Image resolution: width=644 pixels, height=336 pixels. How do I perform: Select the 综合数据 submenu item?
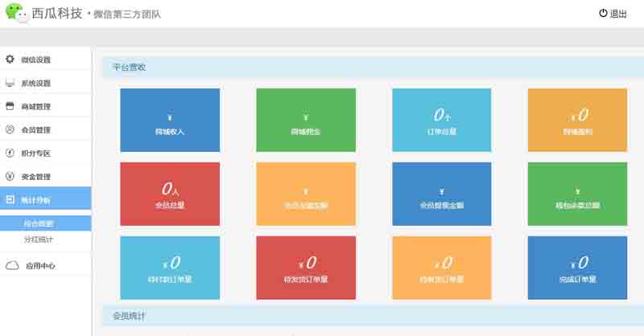39,223
